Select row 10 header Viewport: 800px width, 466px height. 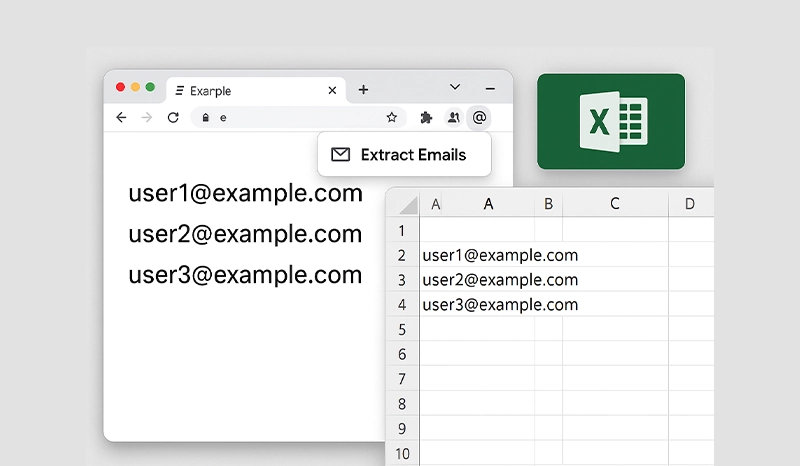[402, 454]
